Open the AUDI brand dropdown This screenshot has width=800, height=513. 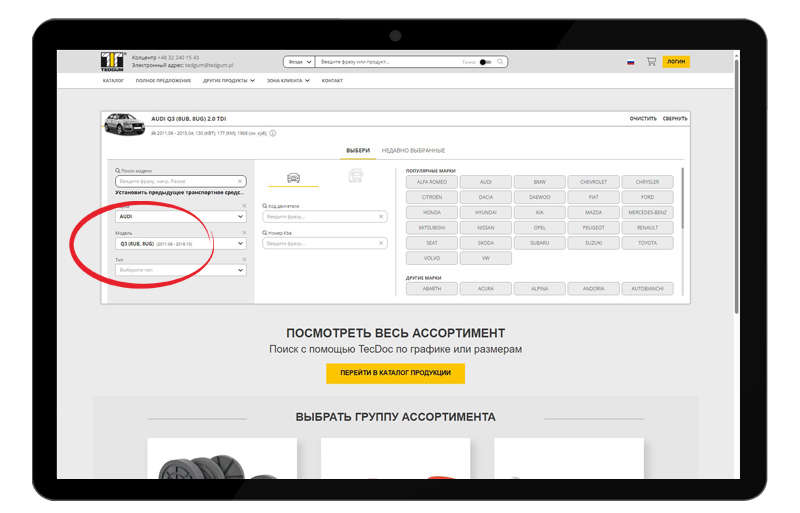pyautogui.click(x=181, y=216)
